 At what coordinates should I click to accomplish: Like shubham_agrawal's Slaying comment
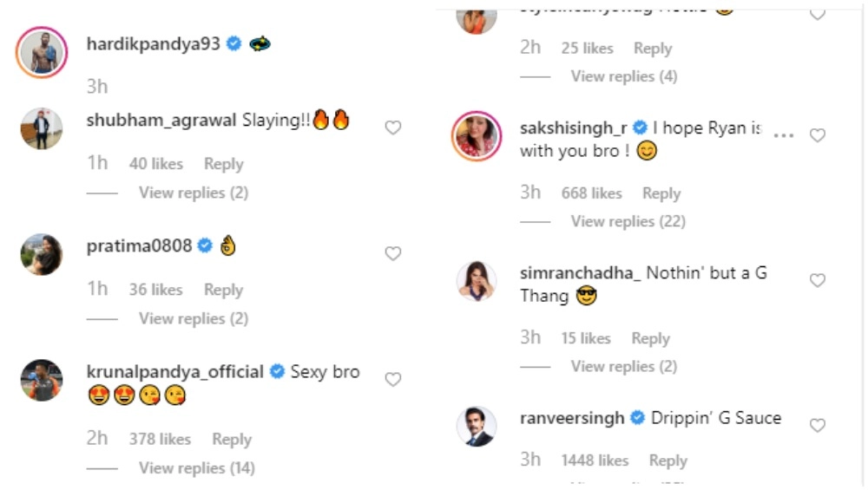[393, 128]
